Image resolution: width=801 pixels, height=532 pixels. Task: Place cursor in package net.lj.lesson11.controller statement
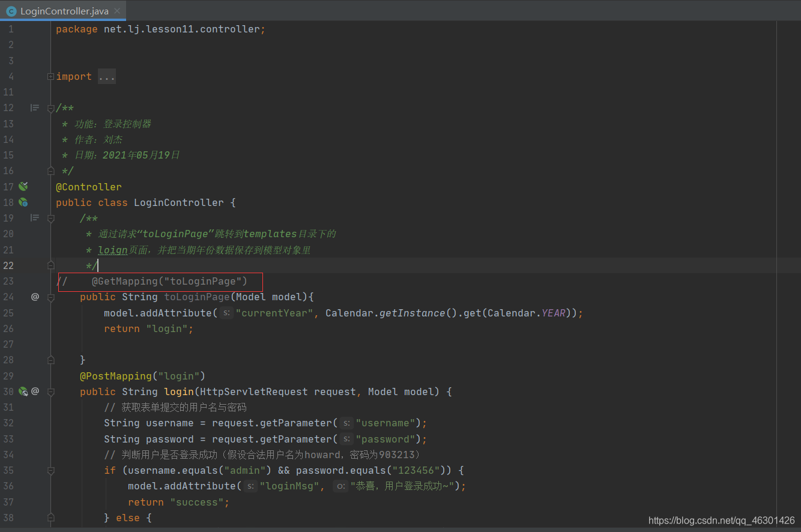click(160, 29)
